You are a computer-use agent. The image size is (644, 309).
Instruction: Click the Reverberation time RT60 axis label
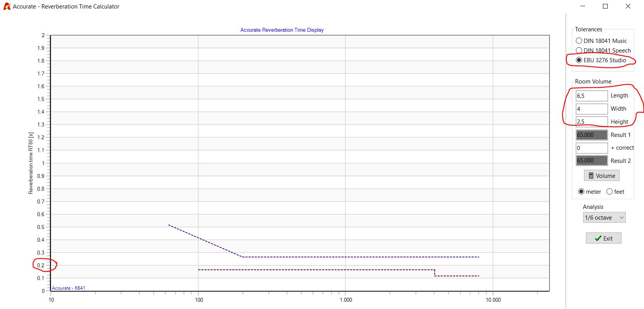pos(31,163)
